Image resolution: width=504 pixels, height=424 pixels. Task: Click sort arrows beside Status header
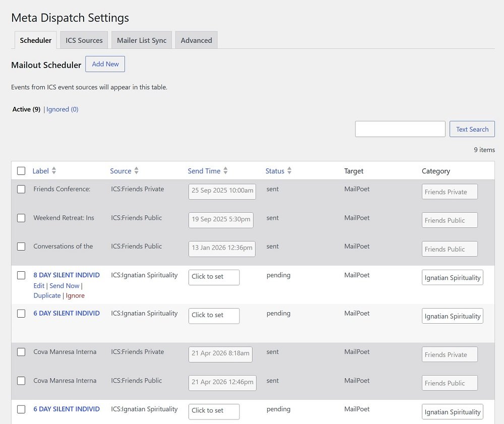(x=289, y=171)
